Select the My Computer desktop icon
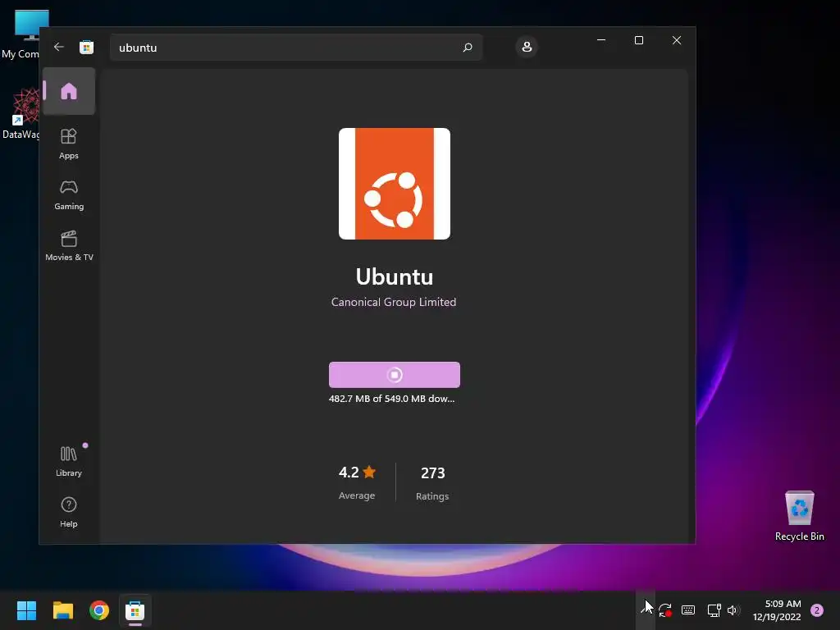 click(21, 34)
